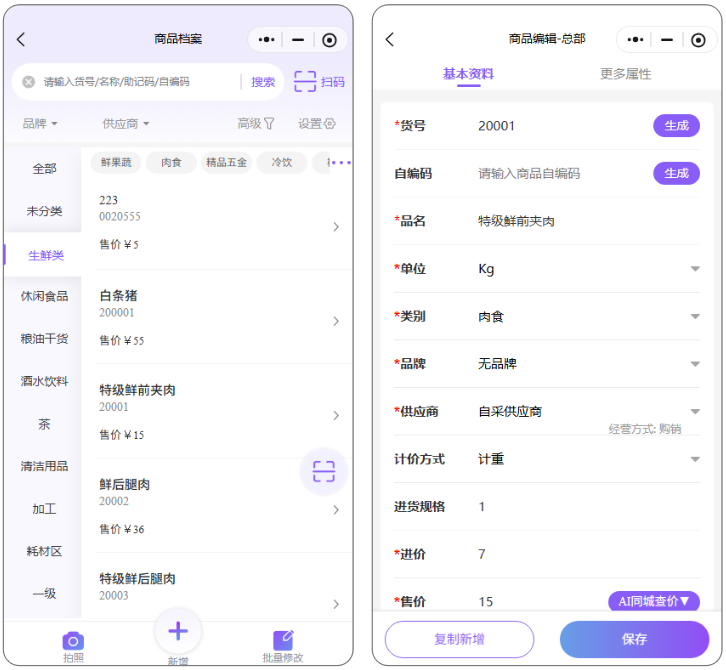
Task: Open AI同城查价 dropdown button
Action: coord(654,601)
